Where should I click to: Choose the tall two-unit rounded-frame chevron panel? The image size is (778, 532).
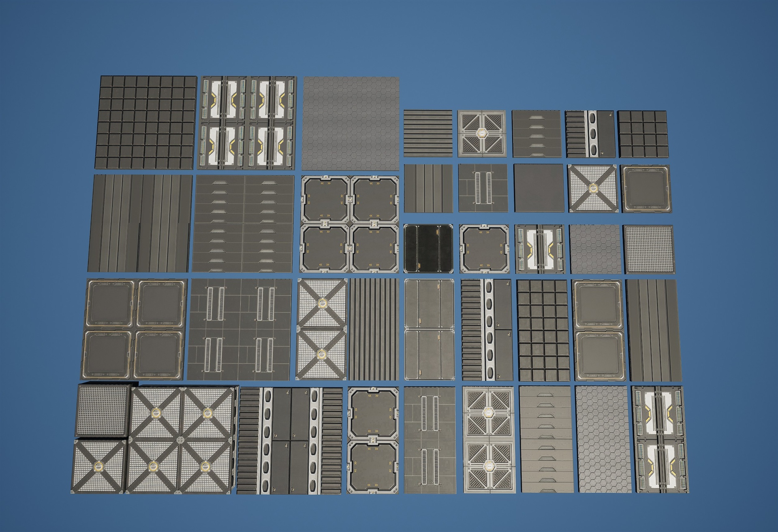click(x=373, y=440)
